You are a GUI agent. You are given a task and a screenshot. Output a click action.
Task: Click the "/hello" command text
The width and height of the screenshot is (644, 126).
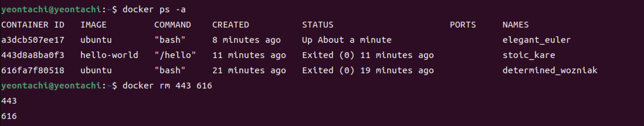pos(175,55)
